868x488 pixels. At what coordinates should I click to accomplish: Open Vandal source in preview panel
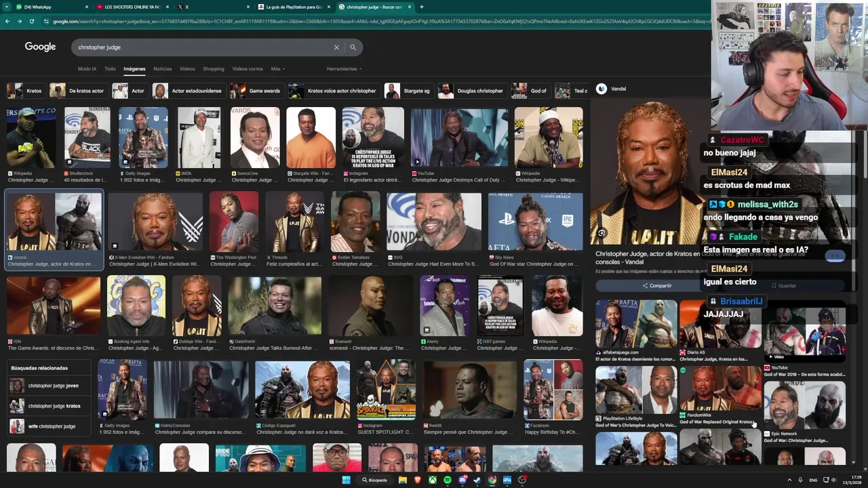(x=611, y=89)
